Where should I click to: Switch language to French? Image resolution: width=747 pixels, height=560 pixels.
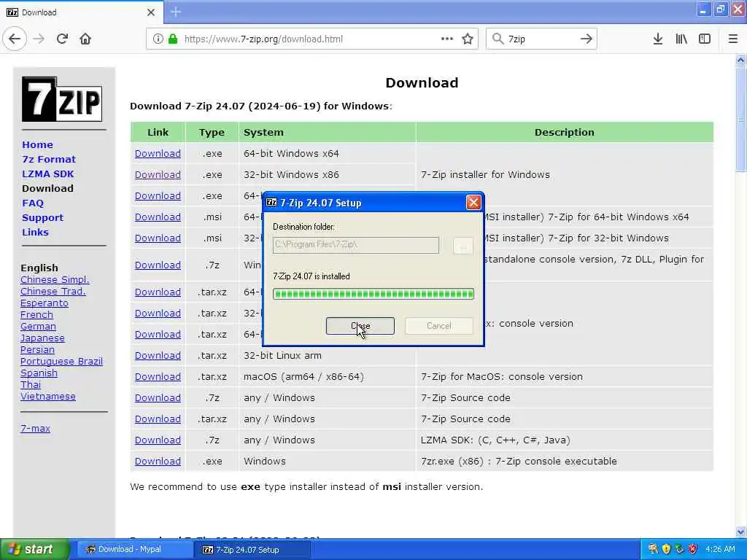click(x=36, y=315)
